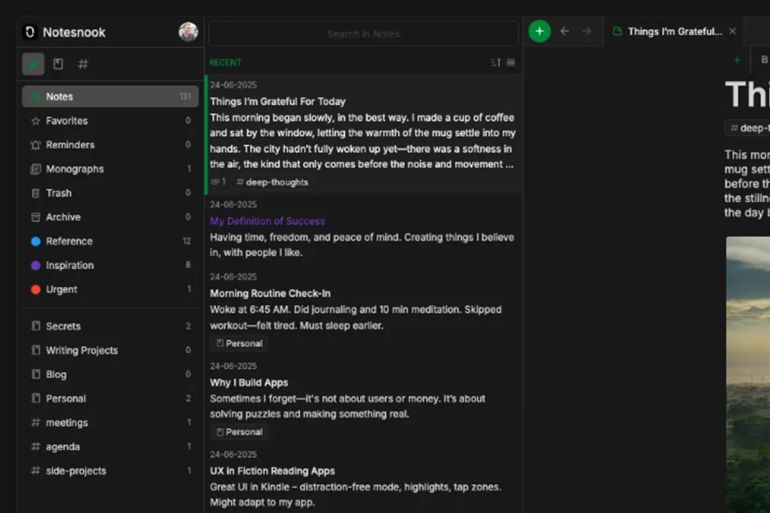The height and width of the screenshot is (513, 770).
Task: Close the Things I'm Grateful tab
Action: (732, 32)
